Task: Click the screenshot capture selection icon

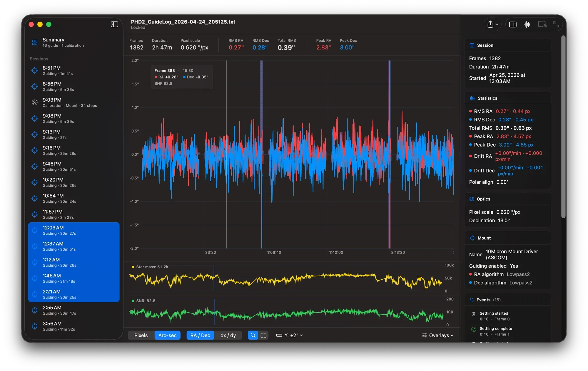Action: tap(542, 24)
